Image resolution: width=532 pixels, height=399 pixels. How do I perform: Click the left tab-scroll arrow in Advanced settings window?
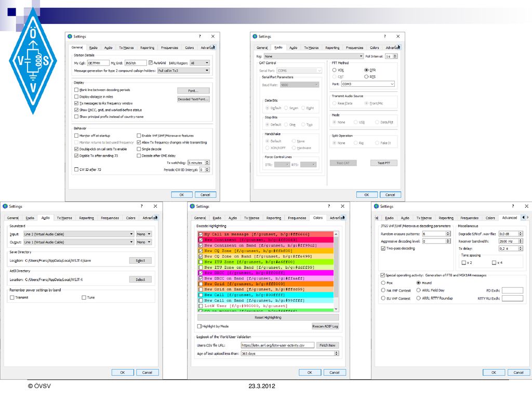point(524,218)
